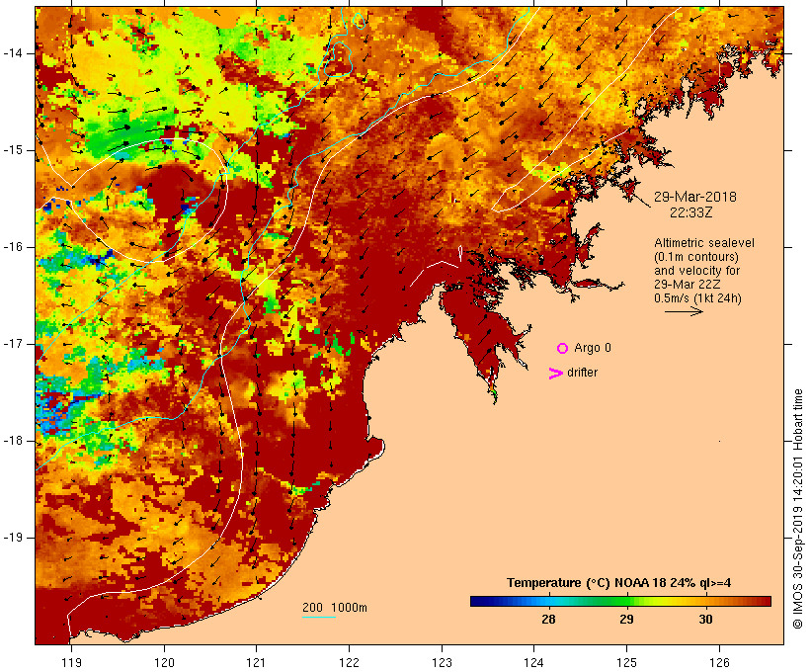Click color bar tick label 29
The height and width of the screenshot is (672, 810).
pos(626,619)
